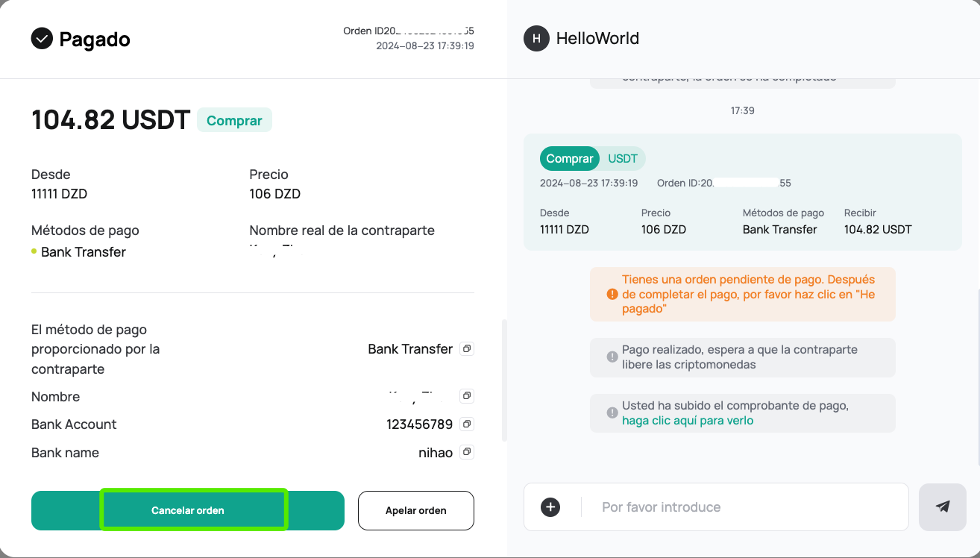Select the Comprar pill in chat order card
Screen dimensions: 980x558
click(x=570, y=158)
